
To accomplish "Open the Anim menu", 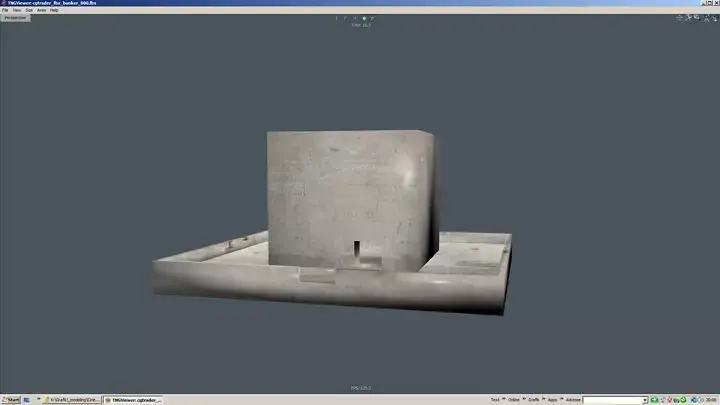I will pyautogui.click(x=41, y=10).
